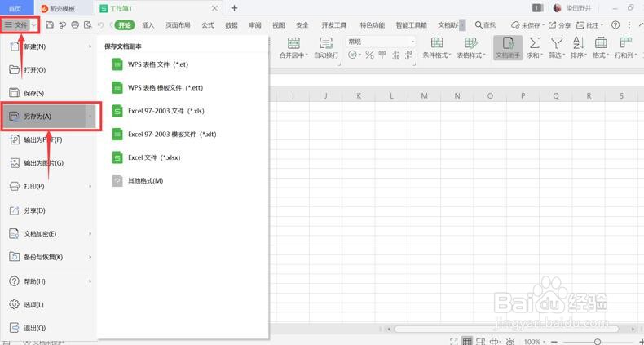Click the Print icon in quick toolbar
The image size is (644, 345).
pyautogui.click(x=75, y=25)
